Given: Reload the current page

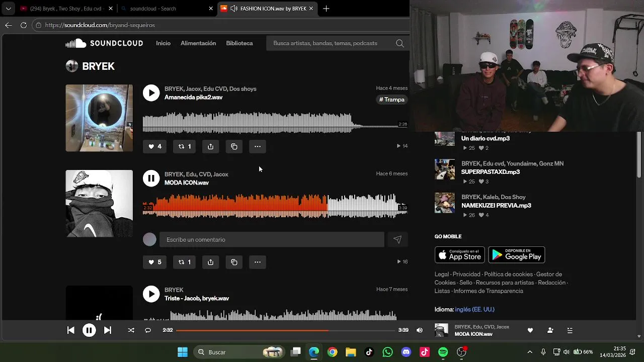Looking at the screenshot, I should click(x=23, y=25).
